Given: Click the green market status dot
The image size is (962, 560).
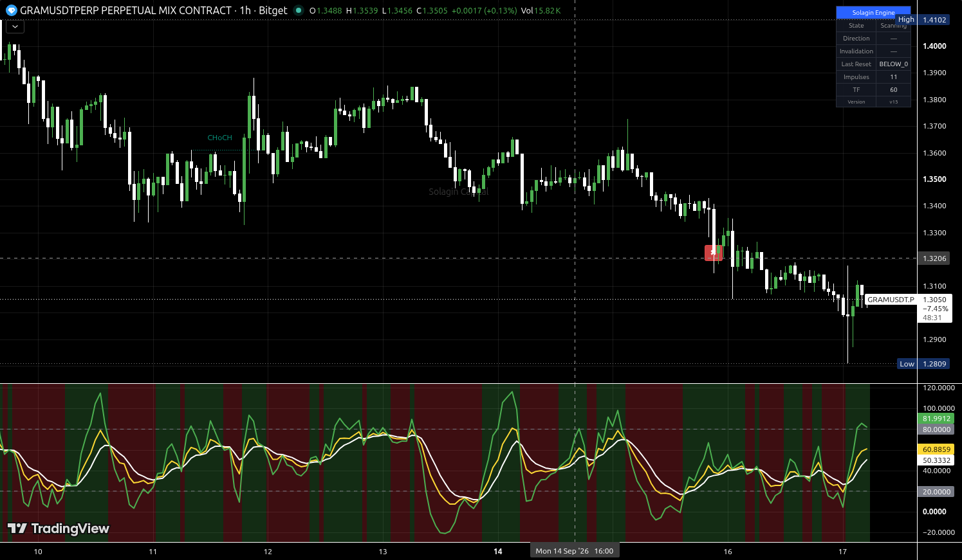Looking at the screenshot, I should click(x=298, y=10).
